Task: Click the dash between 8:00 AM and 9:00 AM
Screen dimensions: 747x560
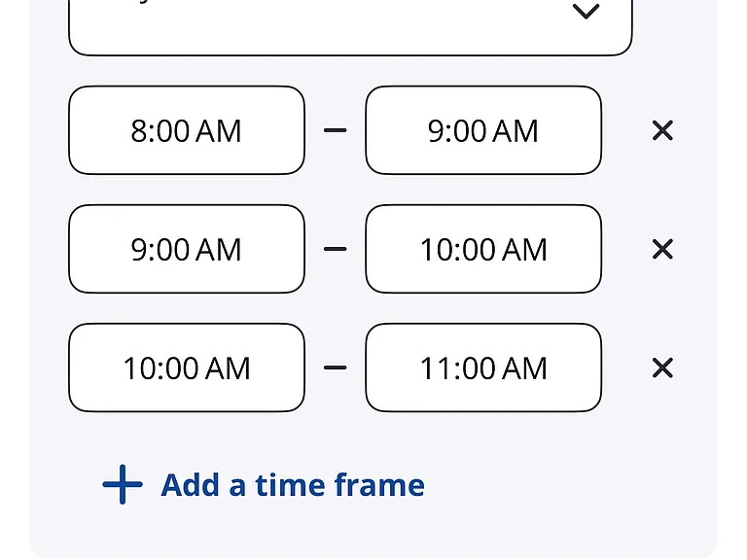Action: tap(335, 130)
